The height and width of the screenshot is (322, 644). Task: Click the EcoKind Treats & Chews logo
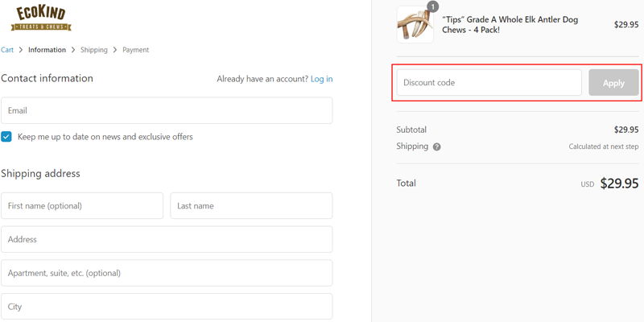click(41, 18)
